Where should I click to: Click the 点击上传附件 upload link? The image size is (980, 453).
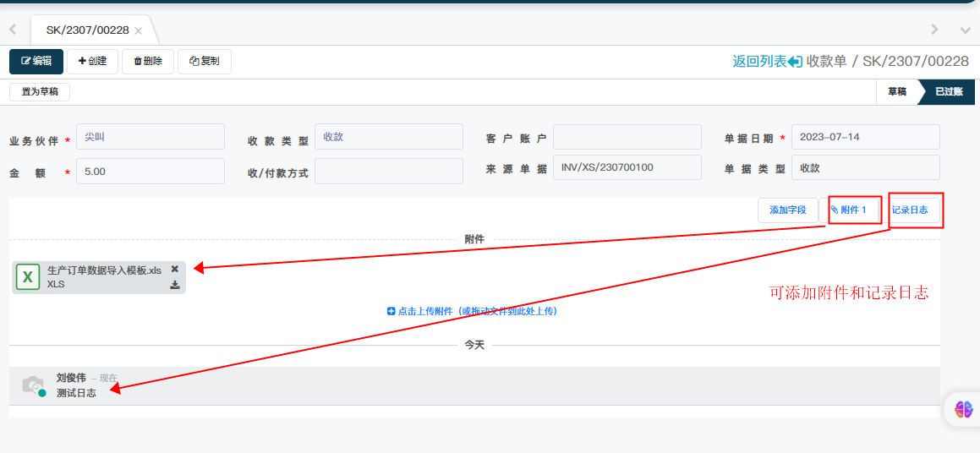pos(472,311)
